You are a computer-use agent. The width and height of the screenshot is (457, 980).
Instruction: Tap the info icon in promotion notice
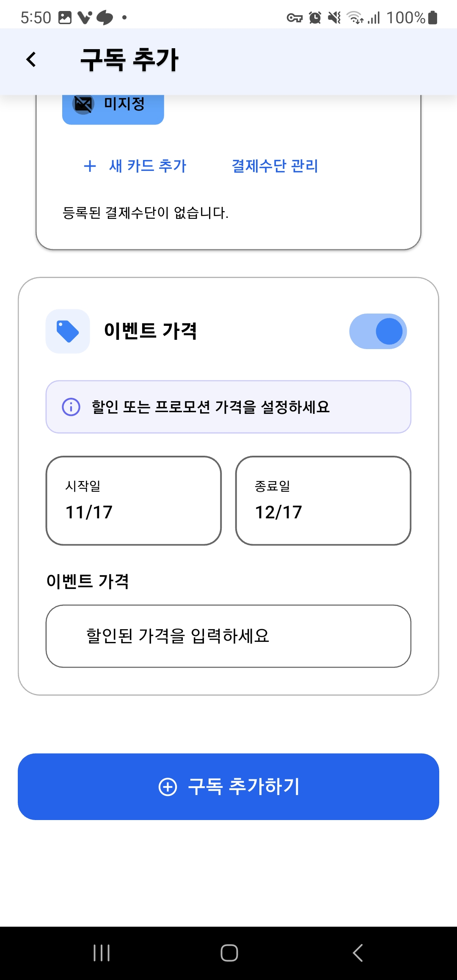tap(71, 407)
